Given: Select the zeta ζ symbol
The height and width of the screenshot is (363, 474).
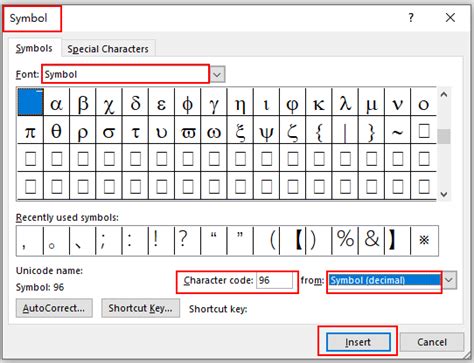Looking at the screenshot, I should pyautogui.click(x=292, y=130).
